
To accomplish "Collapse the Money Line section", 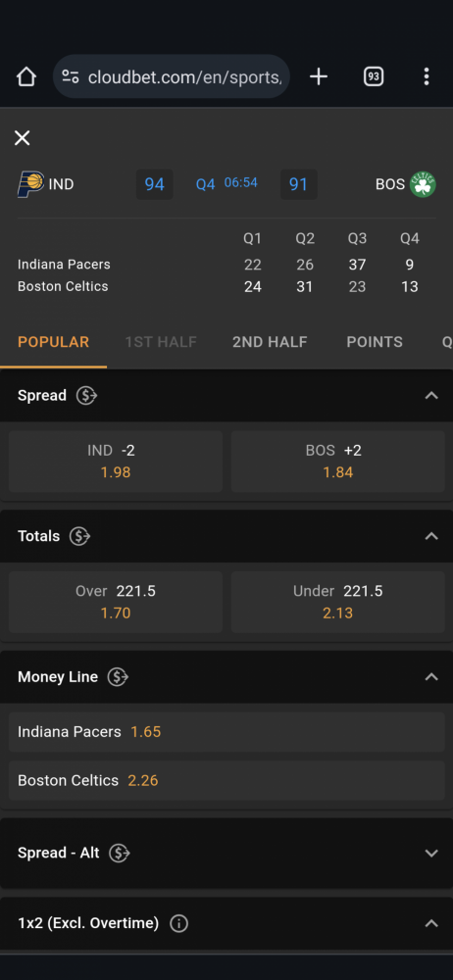I will [431, 677].
